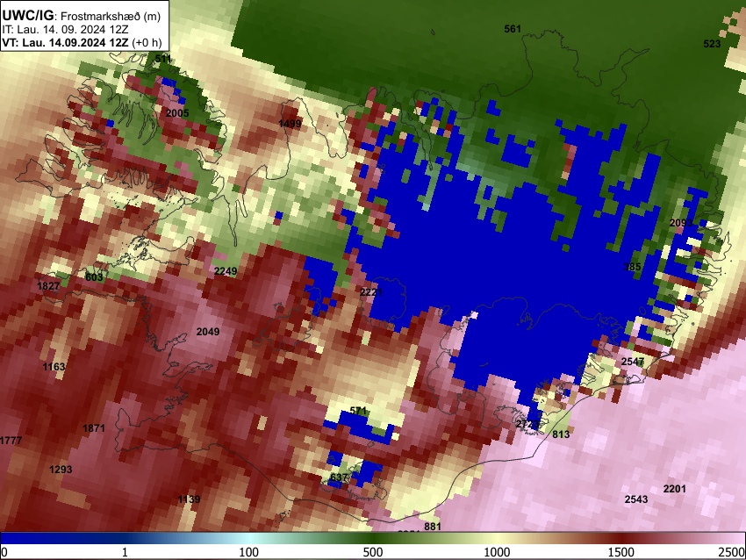This screenshot has height=560, width=746.
Task: Click the map value 1163
Action: [x=54, y=367]
